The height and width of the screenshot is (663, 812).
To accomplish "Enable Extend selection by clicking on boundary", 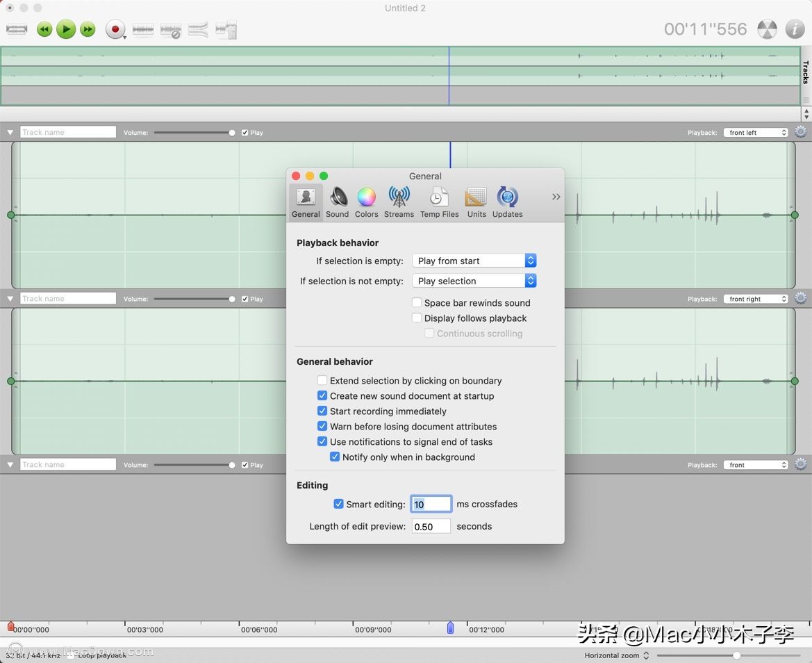I will (322, 380).
